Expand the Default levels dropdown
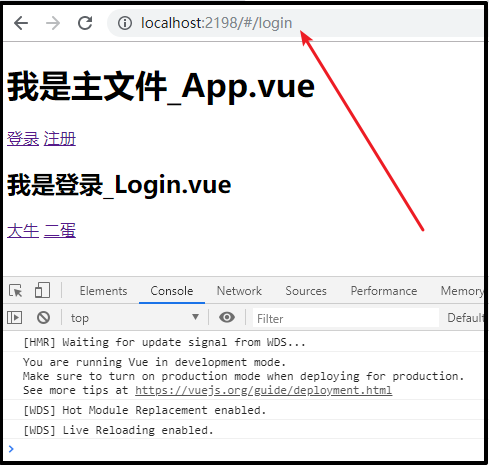489x467 pixels. 465,318
